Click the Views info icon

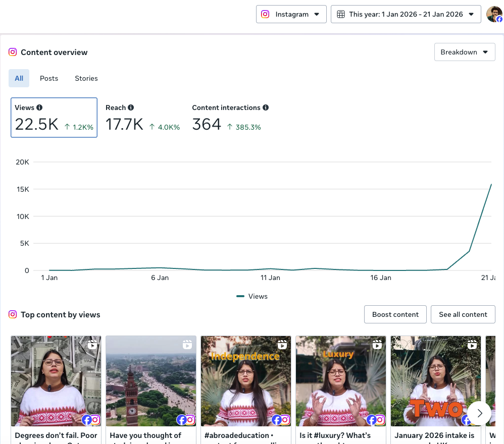[x=39, y=107]
